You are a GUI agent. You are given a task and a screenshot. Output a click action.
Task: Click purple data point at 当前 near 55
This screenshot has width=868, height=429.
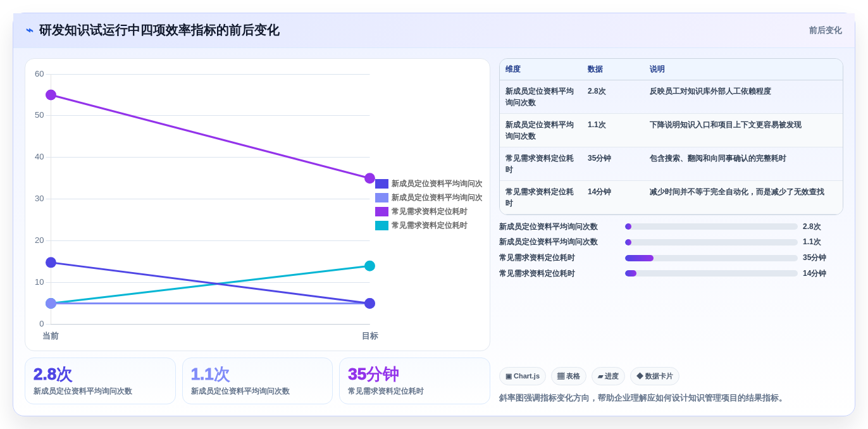click(x=51, y=95)
